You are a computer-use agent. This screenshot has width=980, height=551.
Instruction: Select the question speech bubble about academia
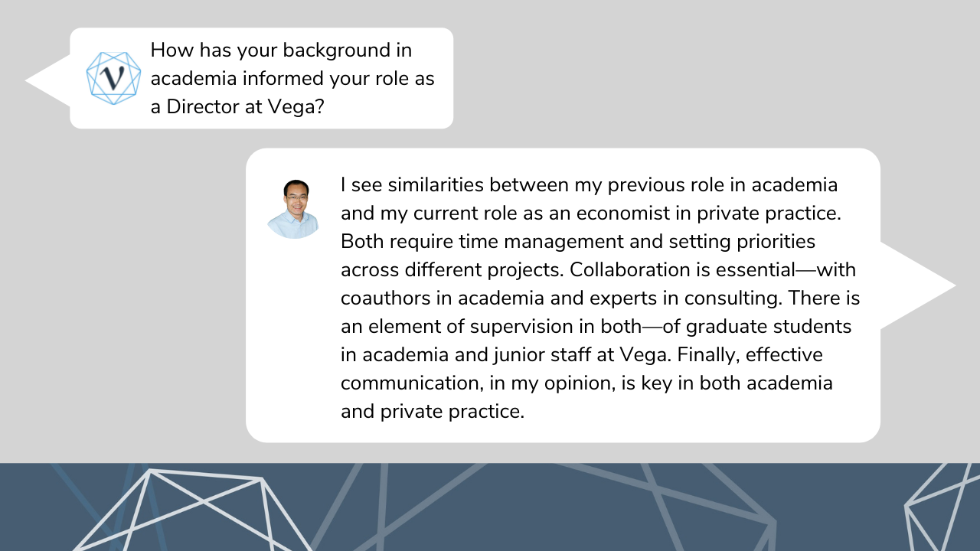coord(262,78)
